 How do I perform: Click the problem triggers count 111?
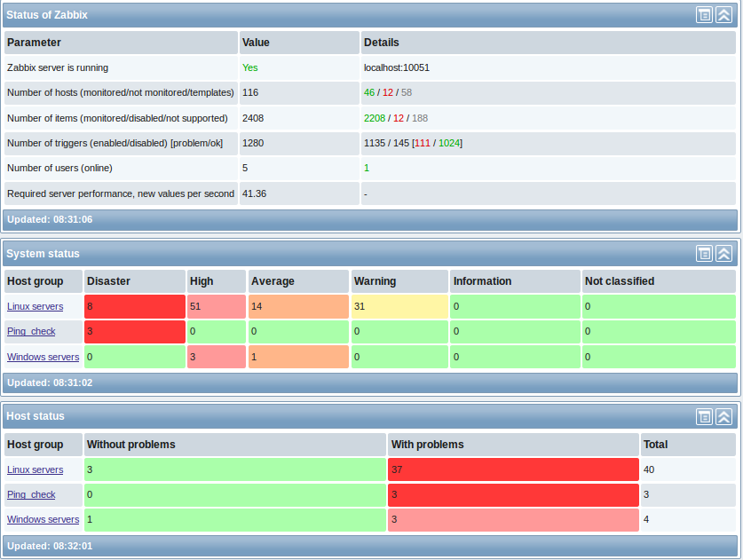pos(423,143)
